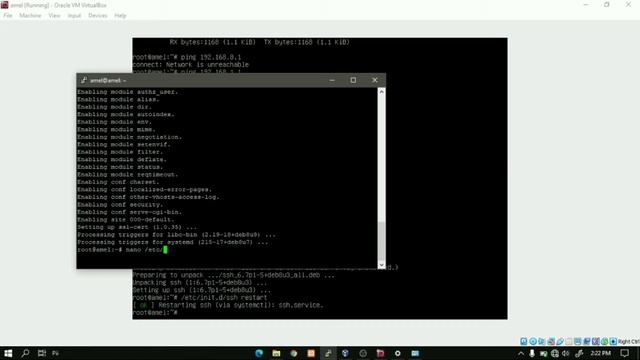Open the Input menu
Screen dimensions: 640x360
click(74, 16)
